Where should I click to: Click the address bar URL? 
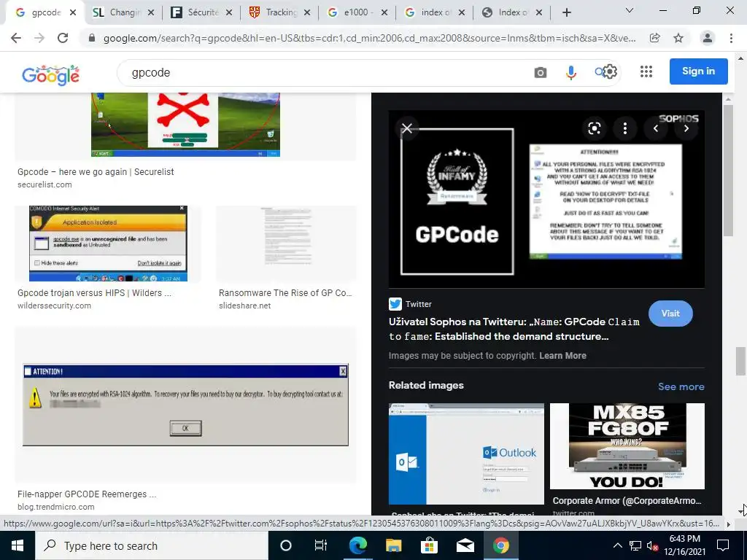(x=369, y=38)
